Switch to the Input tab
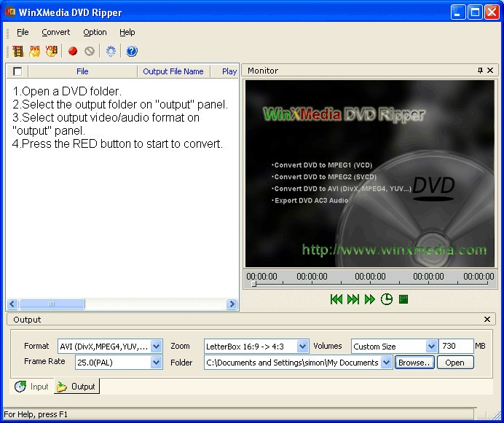The width and height of the screenshot is (504, 423). [x=31, y=387]
